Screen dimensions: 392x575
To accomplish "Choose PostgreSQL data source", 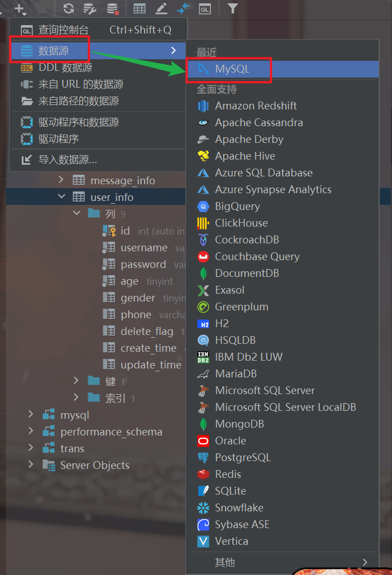I will tap(283, 458).
